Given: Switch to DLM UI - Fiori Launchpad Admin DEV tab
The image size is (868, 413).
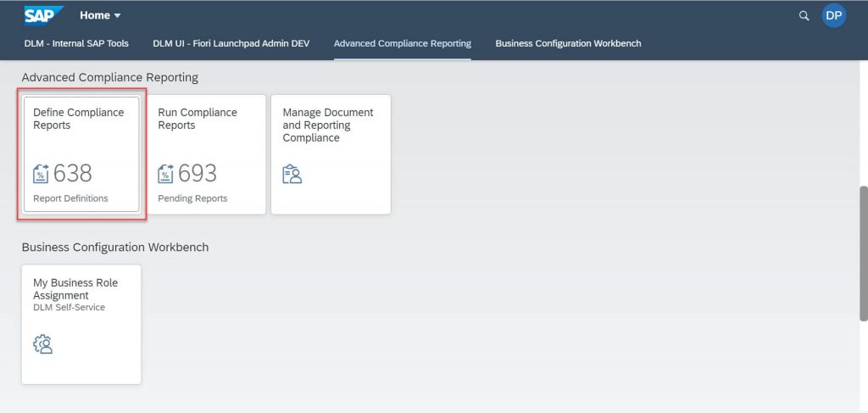Looking at the screenshot, I should 231,43.
